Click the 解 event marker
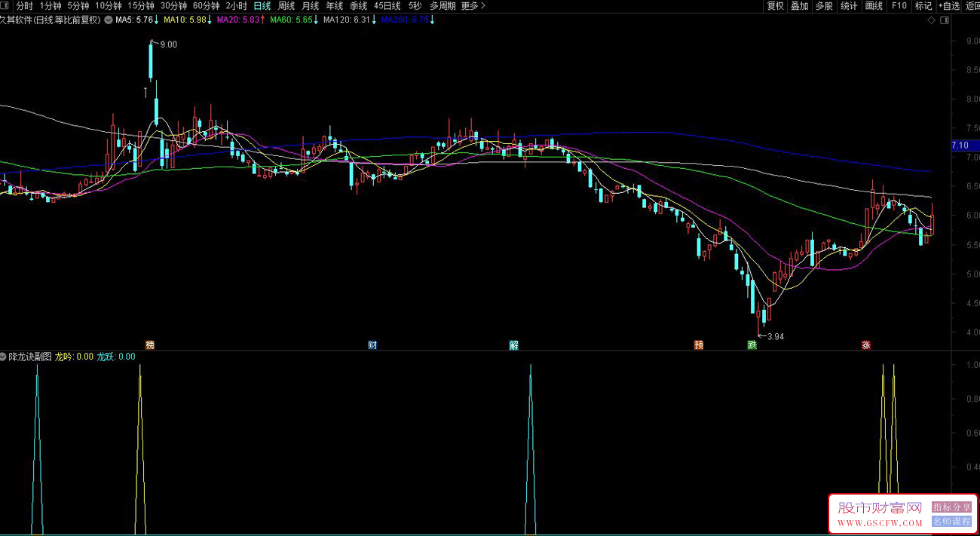Viewport: 980px width, 536px height. (x=514, y=345)
